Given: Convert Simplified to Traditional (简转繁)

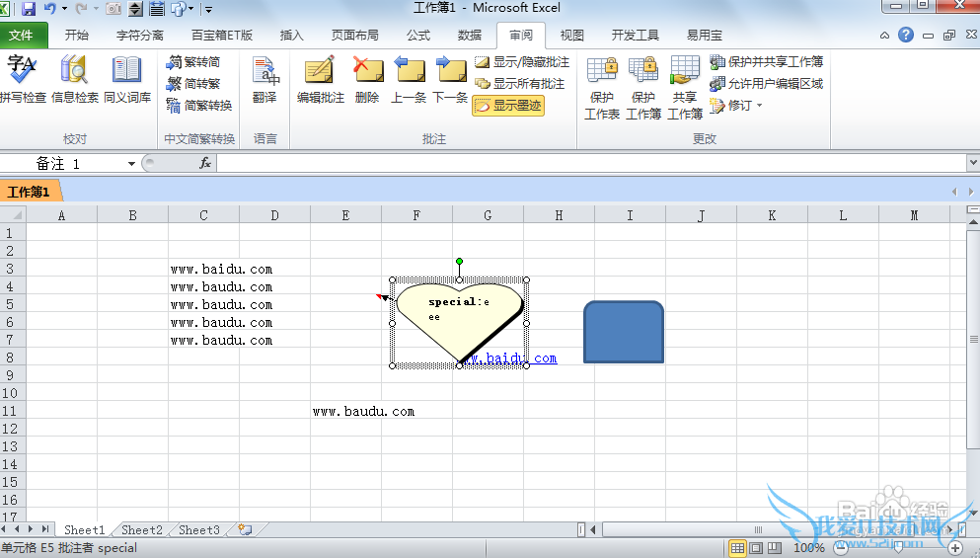Looking at the screenshot, I should tap(193, 83).
